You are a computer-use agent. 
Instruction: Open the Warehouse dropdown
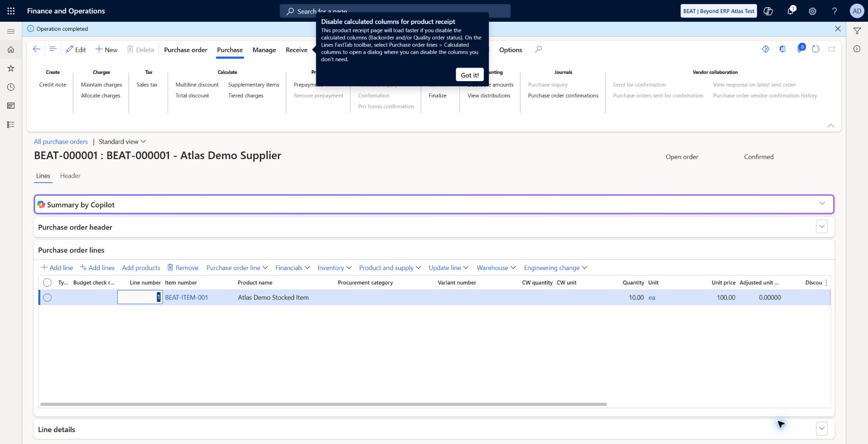tap(496, 268)
